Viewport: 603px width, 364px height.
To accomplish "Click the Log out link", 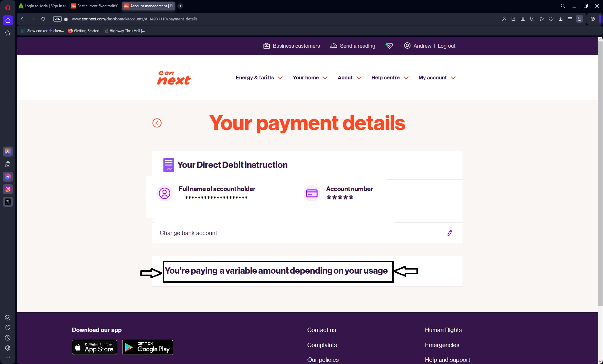I will [x=446, y=45].
